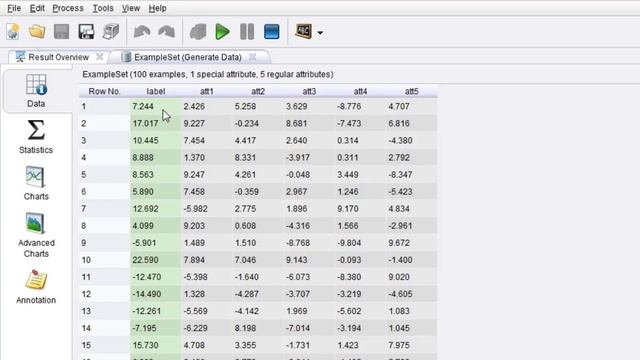Select label value -14.490 in row 12

coord(147,294)
